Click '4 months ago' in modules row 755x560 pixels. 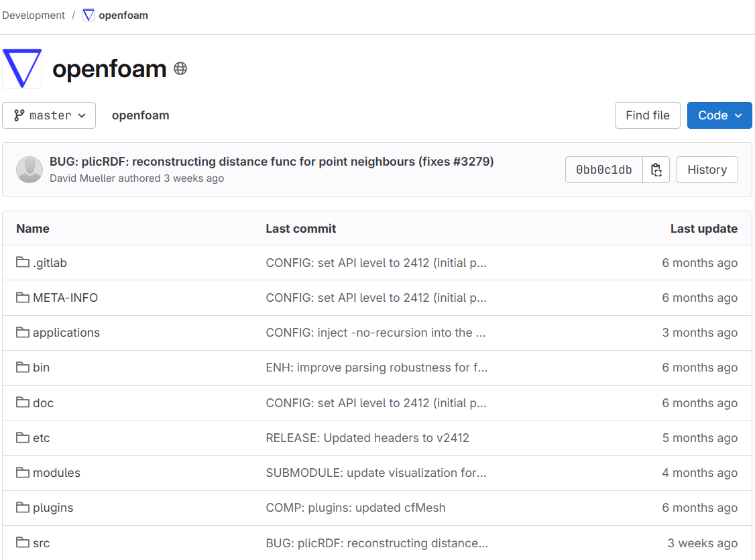pos(700,473)
